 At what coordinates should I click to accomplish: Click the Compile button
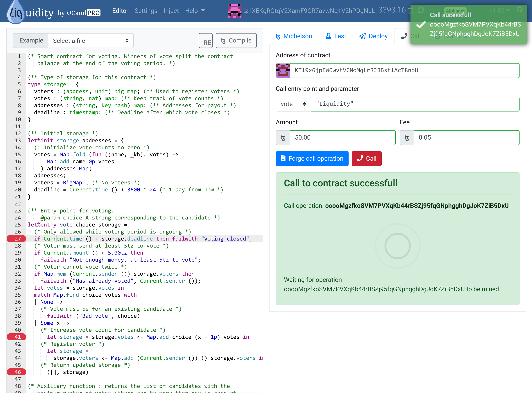click(x=236, y=41)
